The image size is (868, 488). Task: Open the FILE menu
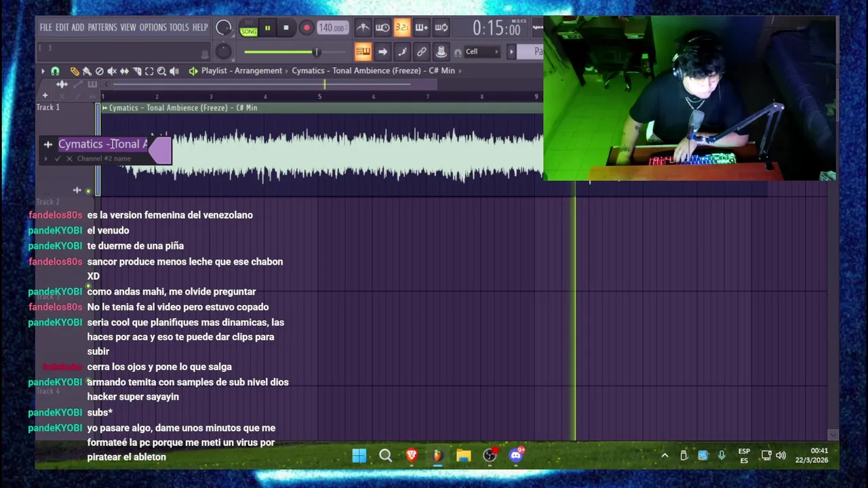(x=45, y=28)
